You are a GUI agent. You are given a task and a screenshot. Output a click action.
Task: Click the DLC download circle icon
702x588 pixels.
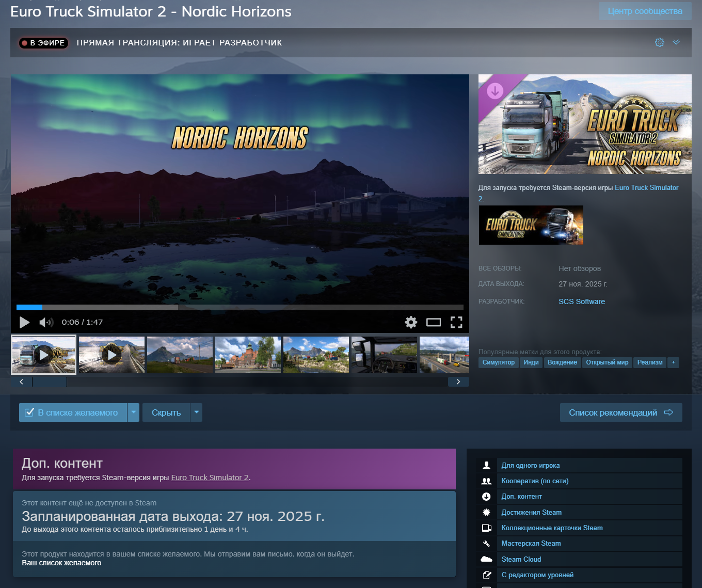coord(486,497)
